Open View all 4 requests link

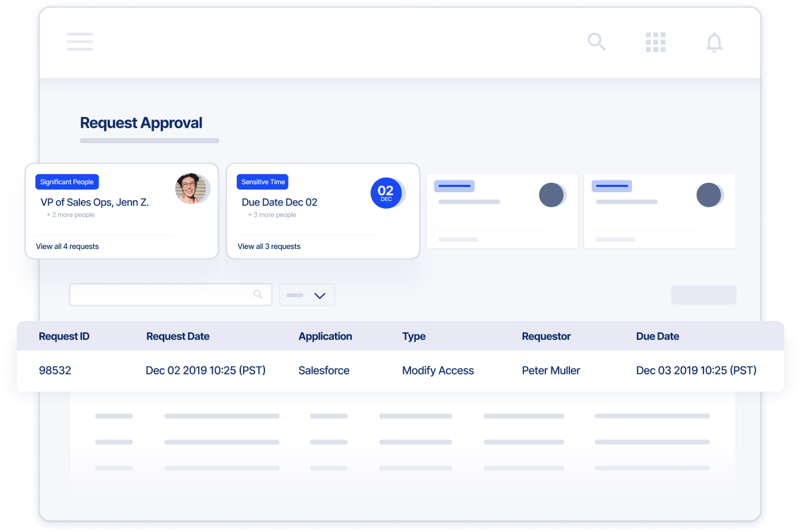[67, 246]
